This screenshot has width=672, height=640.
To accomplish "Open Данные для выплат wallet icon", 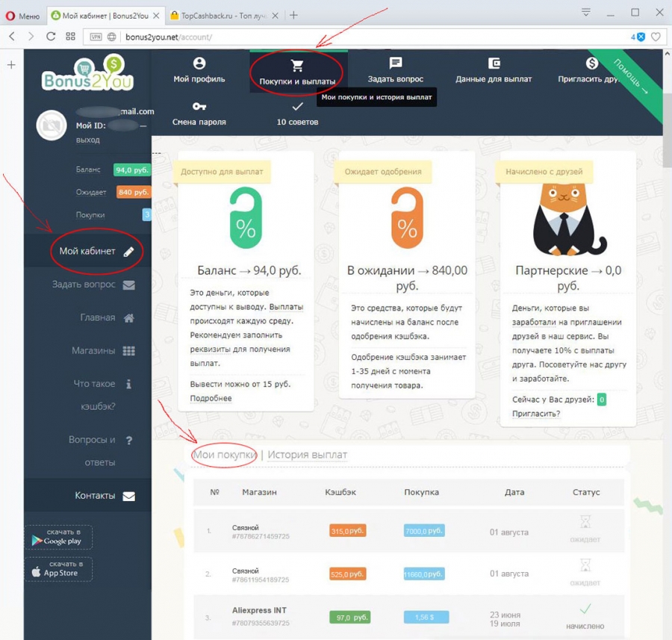I will (494, 63).
